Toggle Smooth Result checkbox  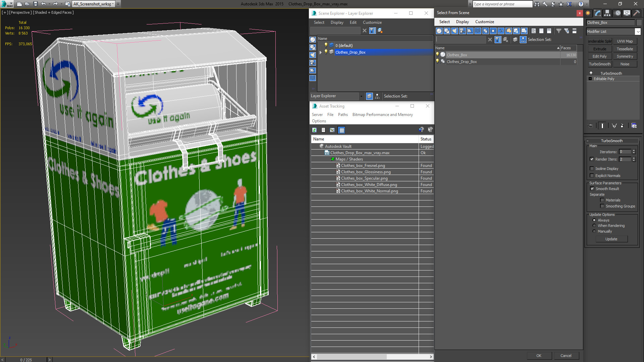coord(592,189)
